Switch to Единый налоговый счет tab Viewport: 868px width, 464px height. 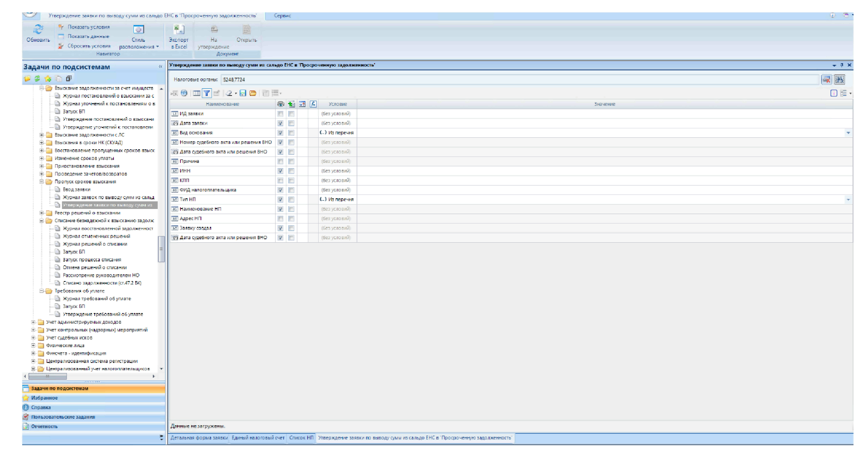pyautogui.click(x=258, y=438)
